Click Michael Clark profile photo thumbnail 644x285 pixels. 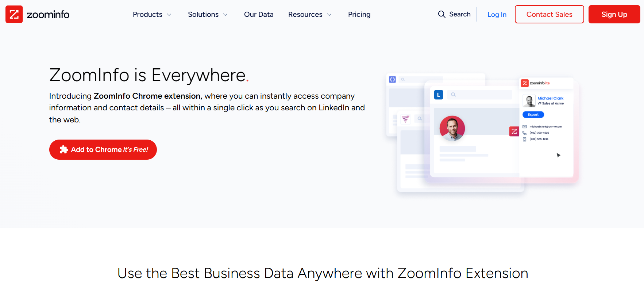pyautogui.click(x=529, y=100)
